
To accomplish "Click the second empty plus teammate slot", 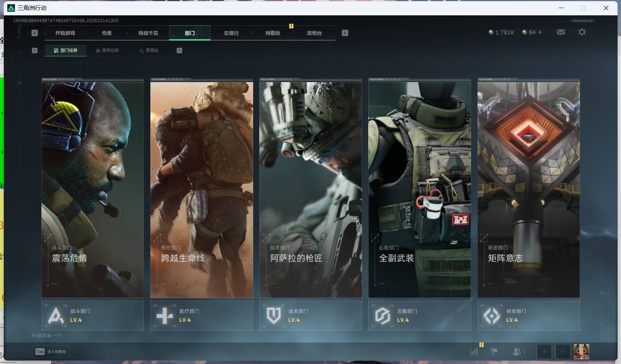I will point(562,351).
